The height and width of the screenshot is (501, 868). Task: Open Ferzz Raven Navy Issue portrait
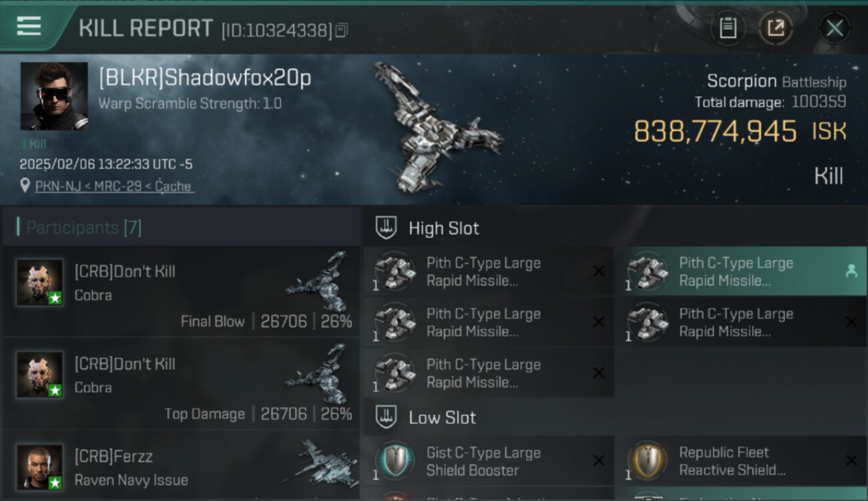[40, 467]
